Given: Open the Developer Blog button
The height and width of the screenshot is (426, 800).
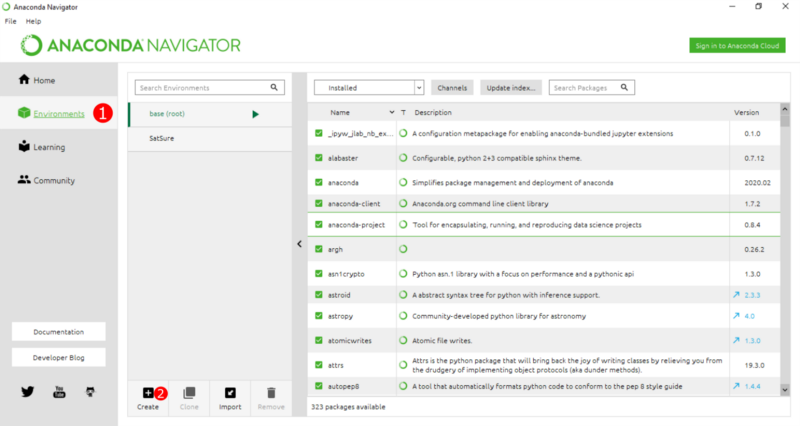Looking at the screenshot, I should [x=59, y=358].
